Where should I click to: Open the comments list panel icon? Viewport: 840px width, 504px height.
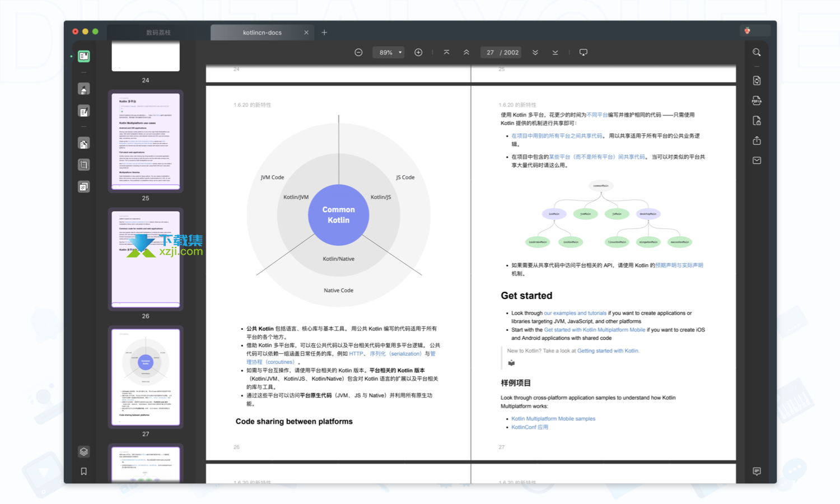[757, 472]
